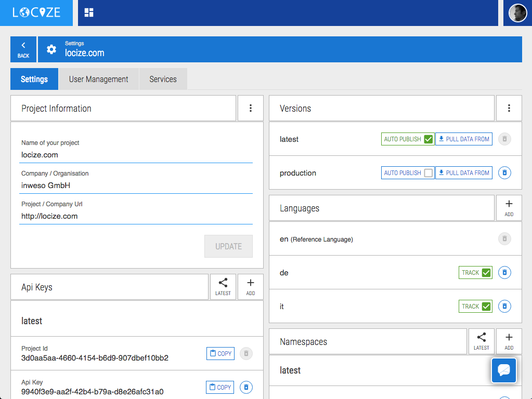Click the disabled delete icon for latest version
532x399 pixels.
click(x=504, y=139)
